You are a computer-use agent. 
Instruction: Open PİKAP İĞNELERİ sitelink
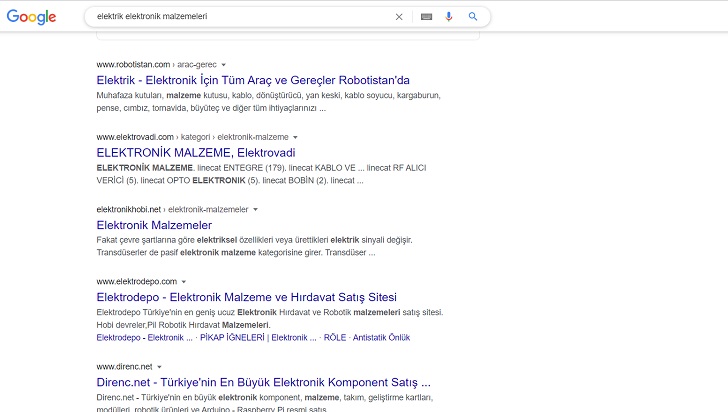click(258, 338)
